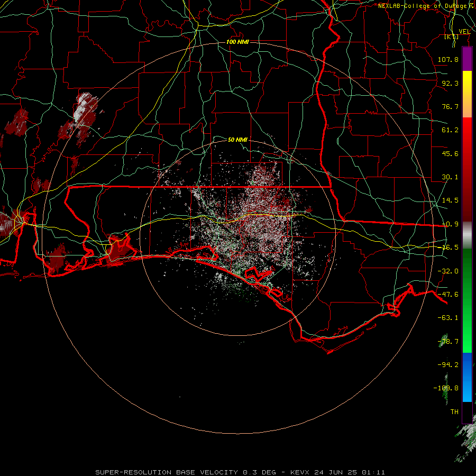Image resolution: width=476 pixels, height=476 pixels.
Task: Click the [KT] units label
Action: tap(451, 36)
